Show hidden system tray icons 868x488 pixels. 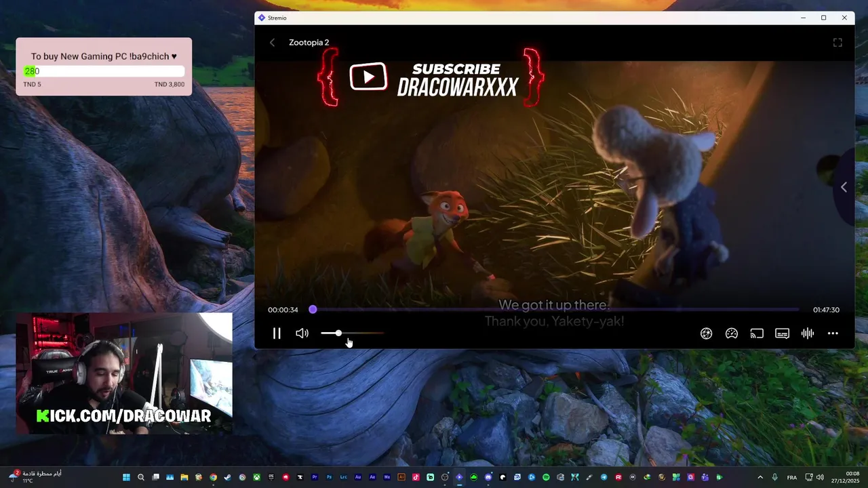(x=760, y=477)
